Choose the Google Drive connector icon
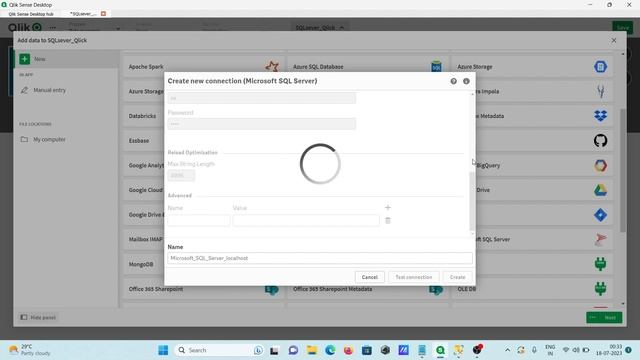Screen dimensions: 640x360 [x=600, y=190]
